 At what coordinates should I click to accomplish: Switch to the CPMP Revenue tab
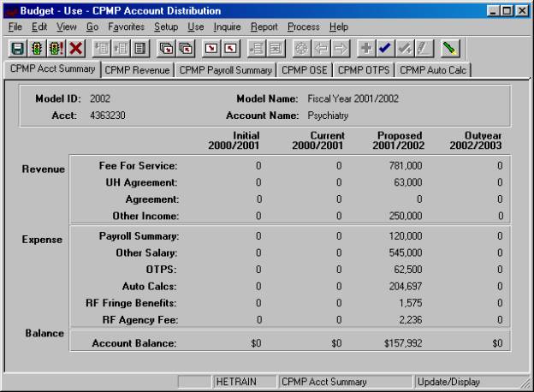(x=139, y=70)
